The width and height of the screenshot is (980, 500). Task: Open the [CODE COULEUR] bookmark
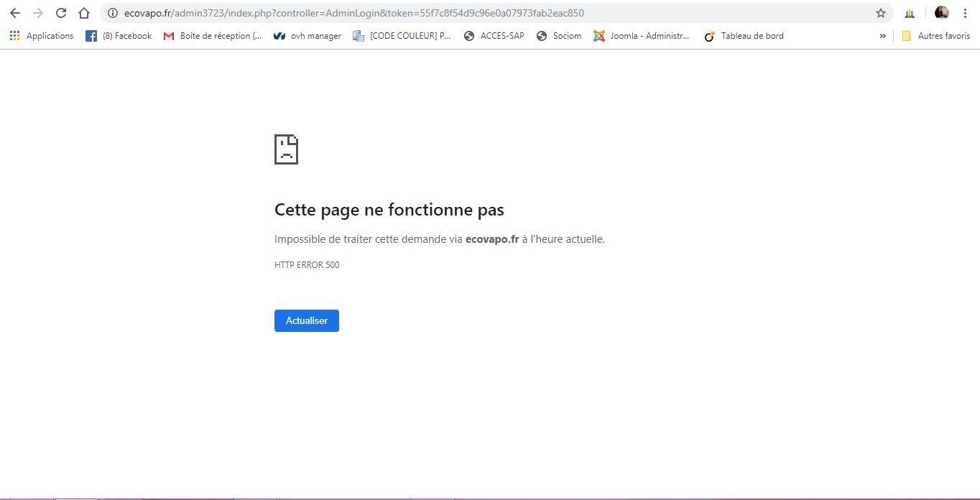(402, 36)
